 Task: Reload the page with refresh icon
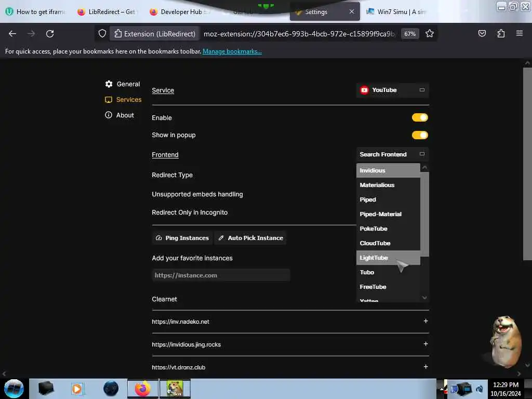pyautogui.click(x=50, y=34)
